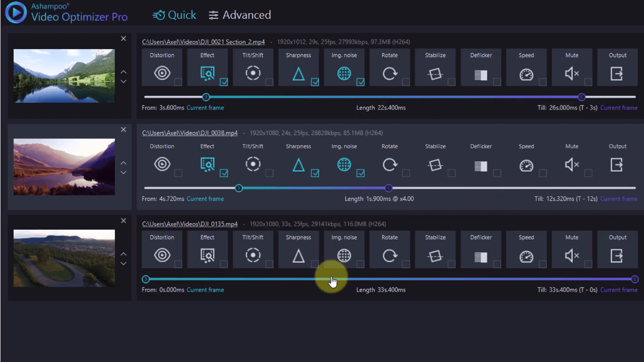The image size is (644, 362).
Task: Move DJI_0021 Section_2 video up with arrow
Action: [124, 72]
